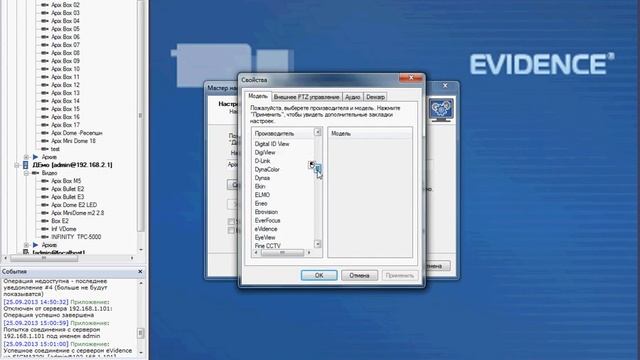Select ELMO in manufacturer list
This screenshot has width=640, height=360.
click(262, 195)
